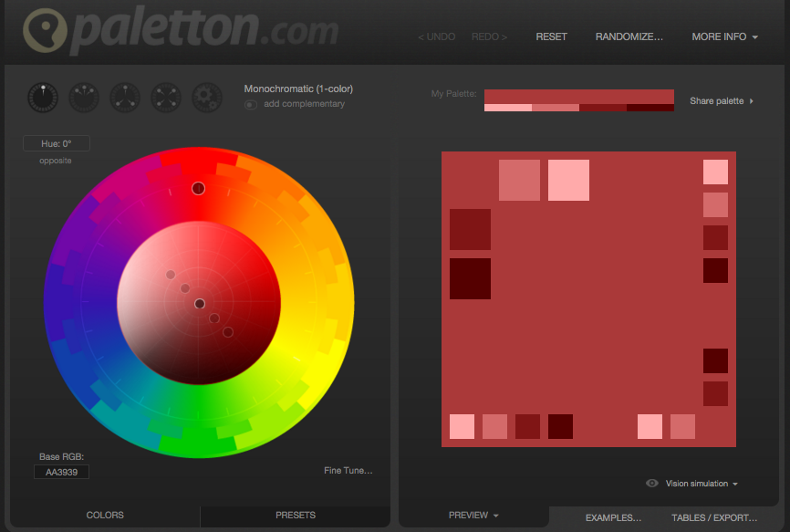
Task: Open the freestyle scheme gears icon
Action: 206,97
